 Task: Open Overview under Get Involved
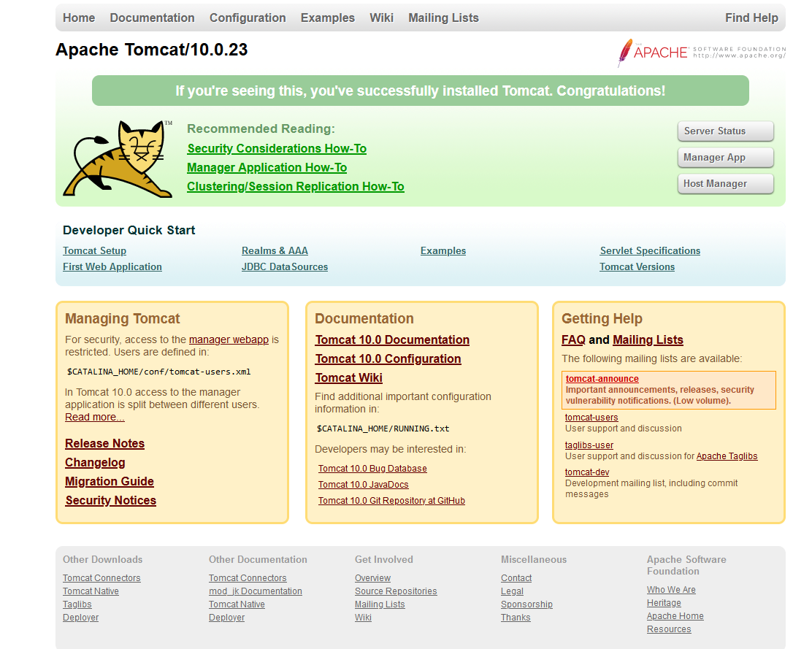[x=373, y=578]
